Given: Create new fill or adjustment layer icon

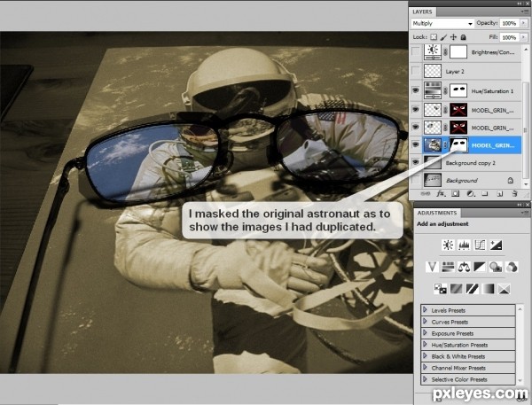Looking at the screenshot, I should [x=470, y=194].
